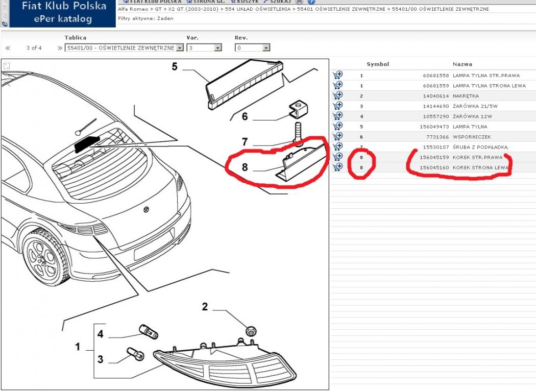Viewport: 536px width, 392px height.
Task: Go to next table with double-right arrow
Action: coord(60,48)
